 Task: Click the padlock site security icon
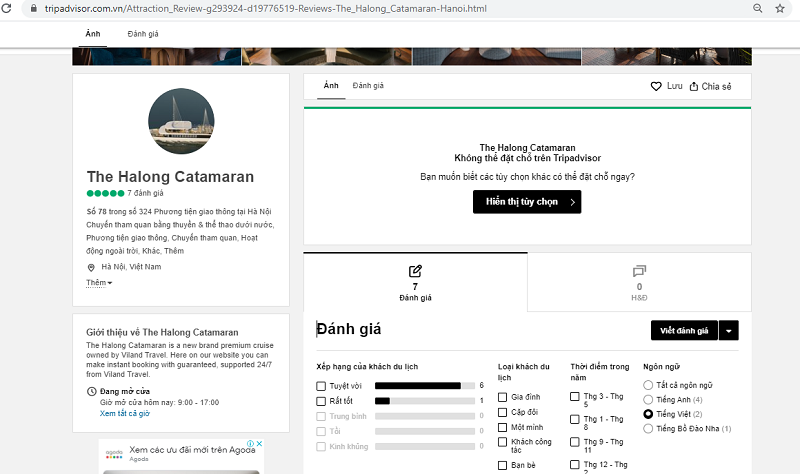[x=34, y=9]
